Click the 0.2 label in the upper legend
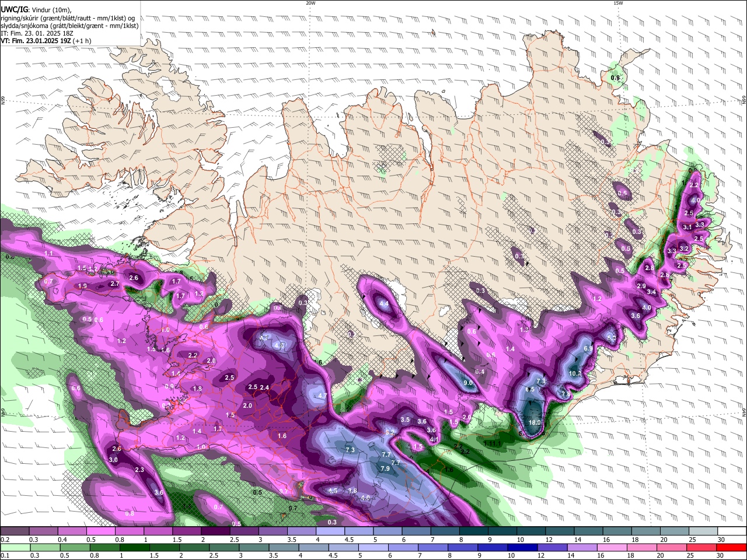This screenshot has width=747, height=560. (x=4, y=540)
